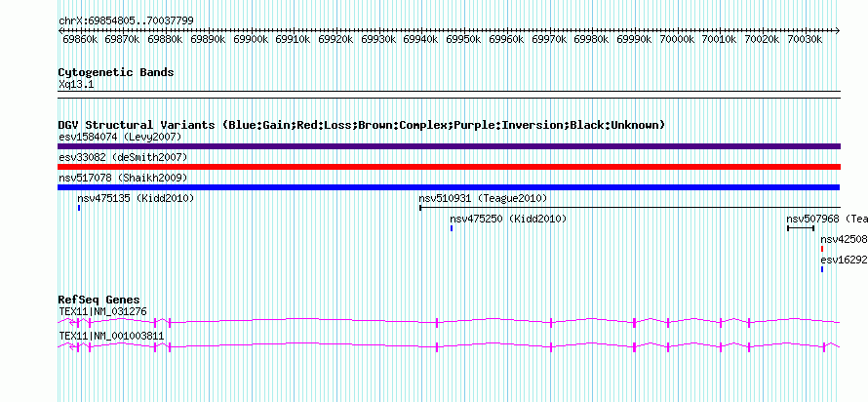Select the blue gain bar for nsv517078
Viewport: 868px width, 402px height.
pos(449,187)
